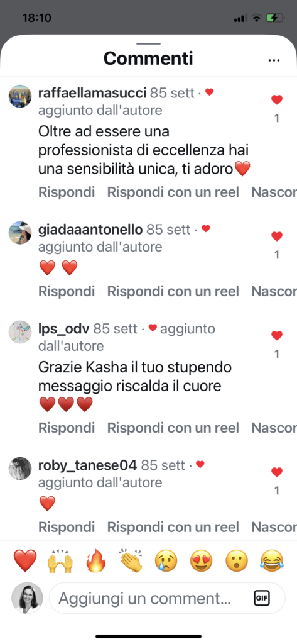Image resolution: width=297 pixels, height=644 pixels.
Task: Toggle like on lps_odv's comment
Action: (277, 336)
